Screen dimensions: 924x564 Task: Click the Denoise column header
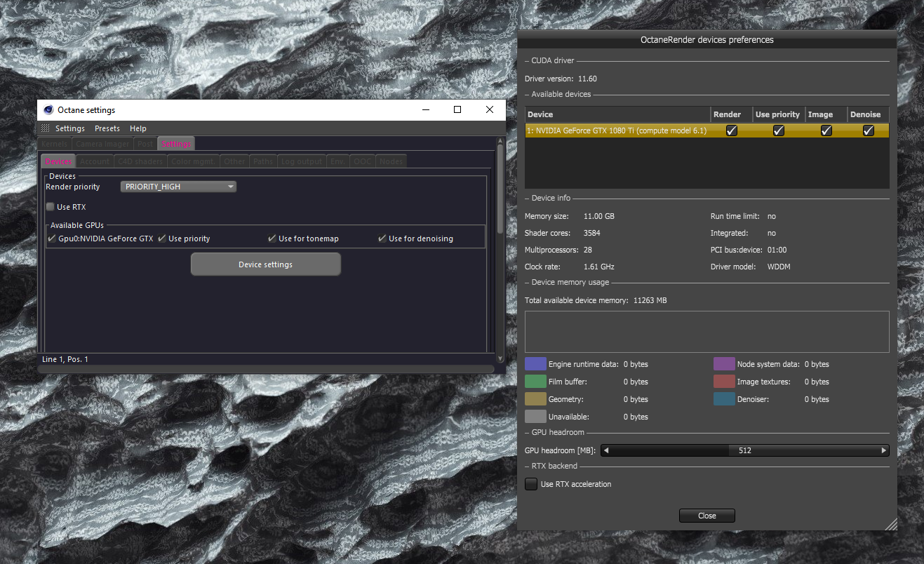(x=869, y=114)
